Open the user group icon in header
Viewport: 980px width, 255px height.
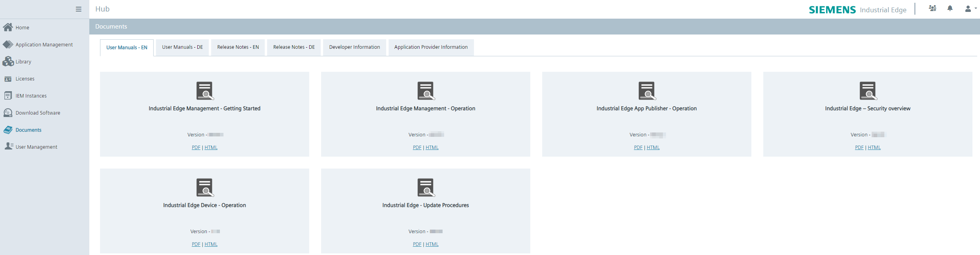[933, 8]
